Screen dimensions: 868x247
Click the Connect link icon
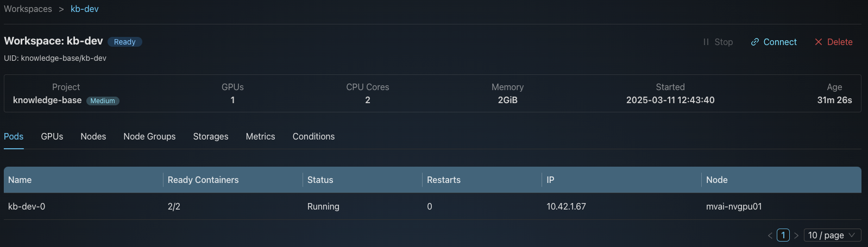(754, 42)
